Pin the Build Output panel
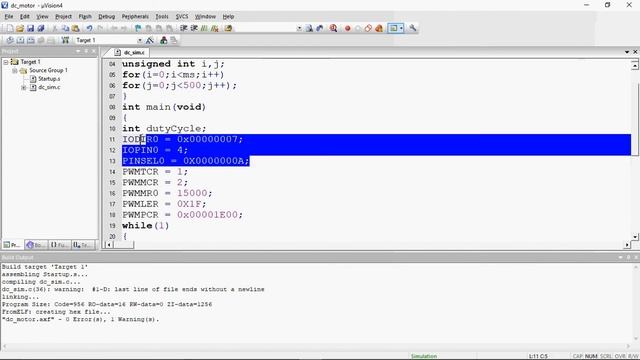The height and width of the screenshot is (360, 640). pyautogui.click(x=629, y=257)
